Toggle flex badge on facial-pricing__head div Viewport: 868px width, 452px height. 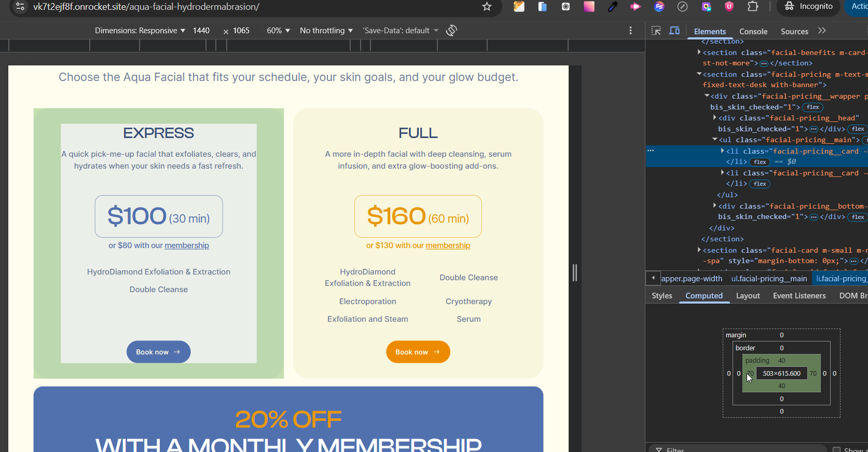coord(857,129)
